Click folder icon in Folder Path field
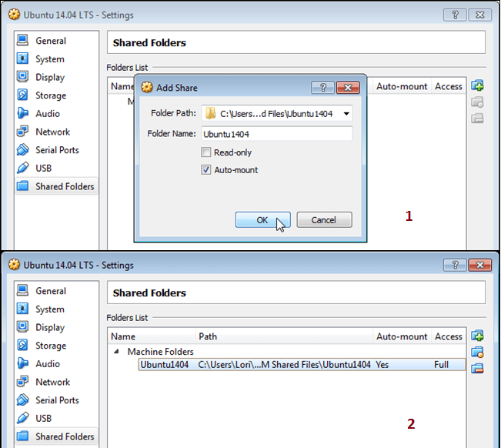 point(210,113)
